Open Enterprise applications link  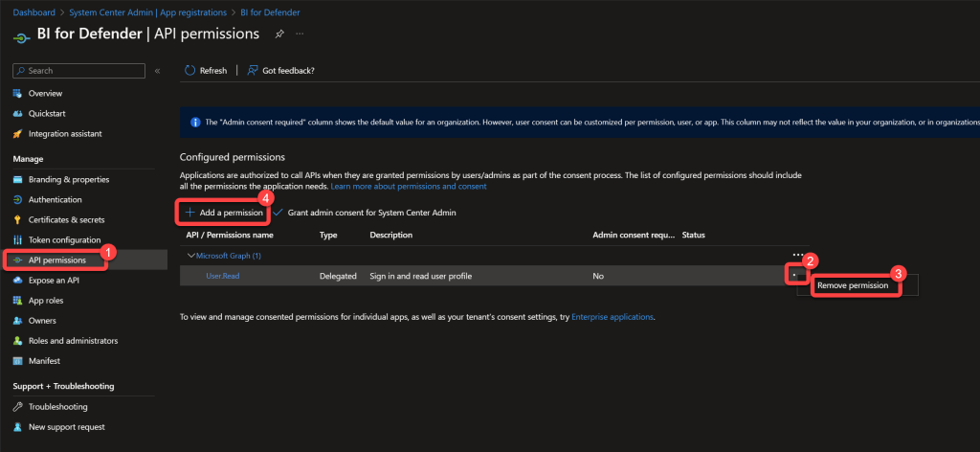click(x=612, y=316)
